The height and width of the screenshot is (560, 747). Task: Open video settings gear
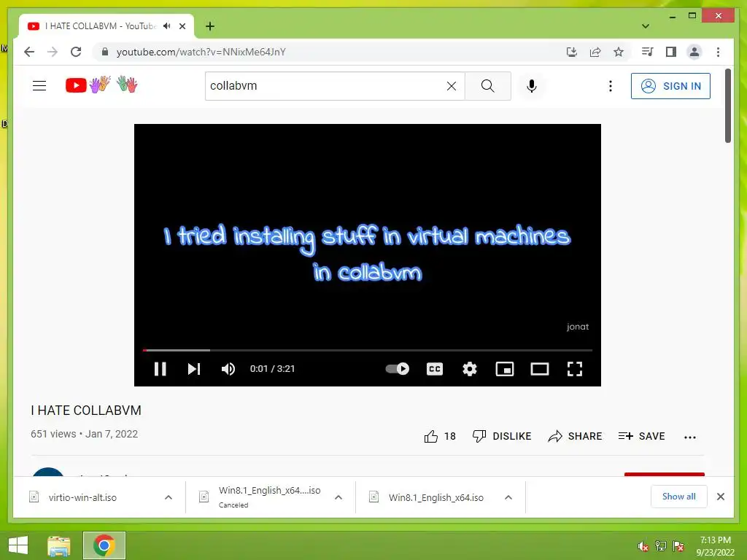[470, 369]
